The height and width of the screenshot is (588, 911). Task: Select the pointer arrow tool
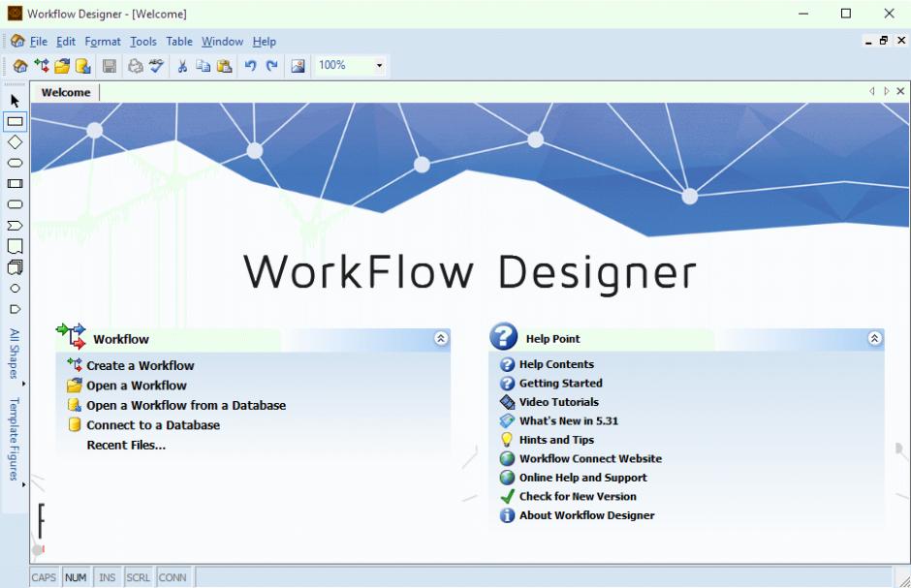16,101
